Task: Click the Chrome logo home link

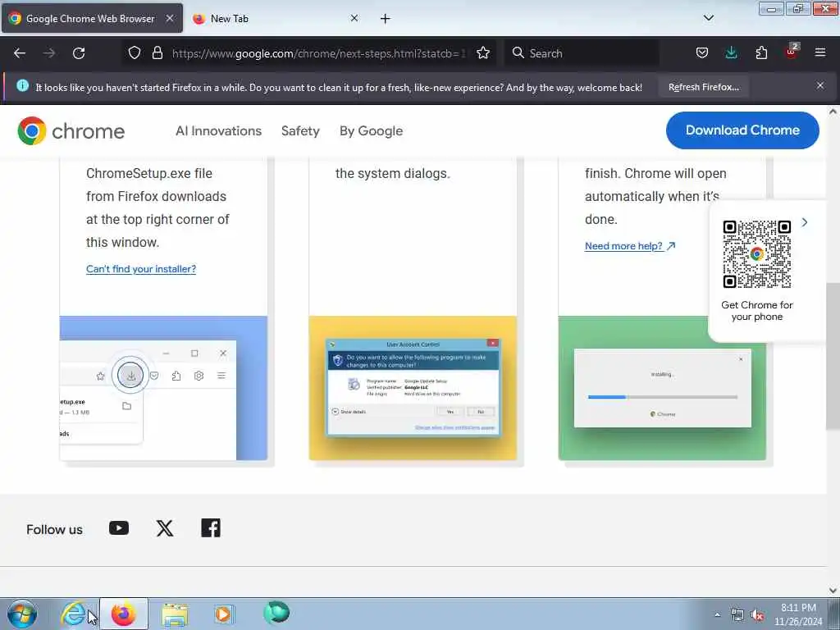Action: (71, 130)
